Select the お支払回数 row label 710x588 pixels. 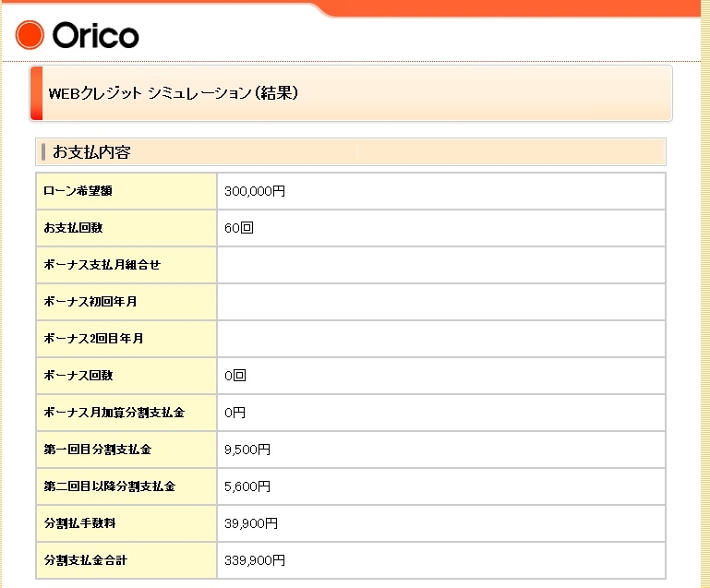78,228
